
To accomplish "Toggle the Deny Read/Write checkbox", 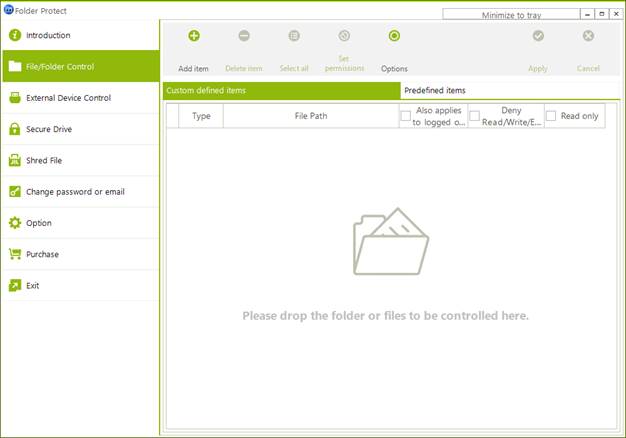I will tap(474, 116).
